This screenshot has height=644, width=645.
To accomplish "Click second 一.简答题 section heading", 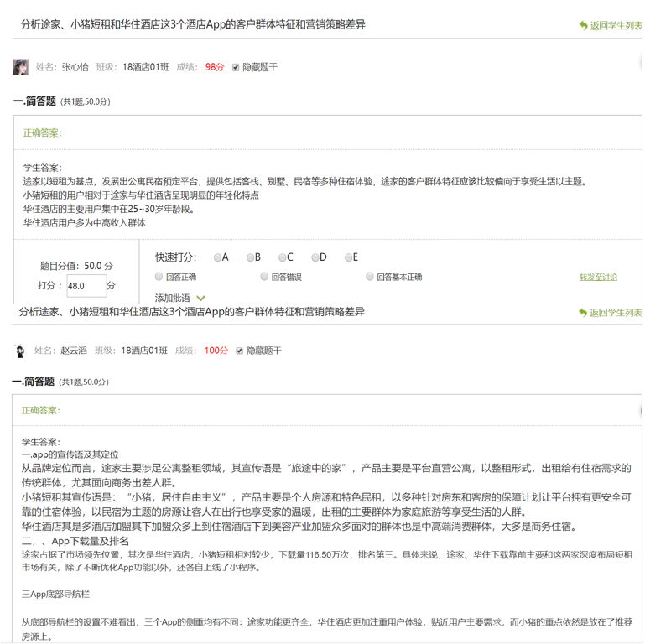I will pos(34,382).
